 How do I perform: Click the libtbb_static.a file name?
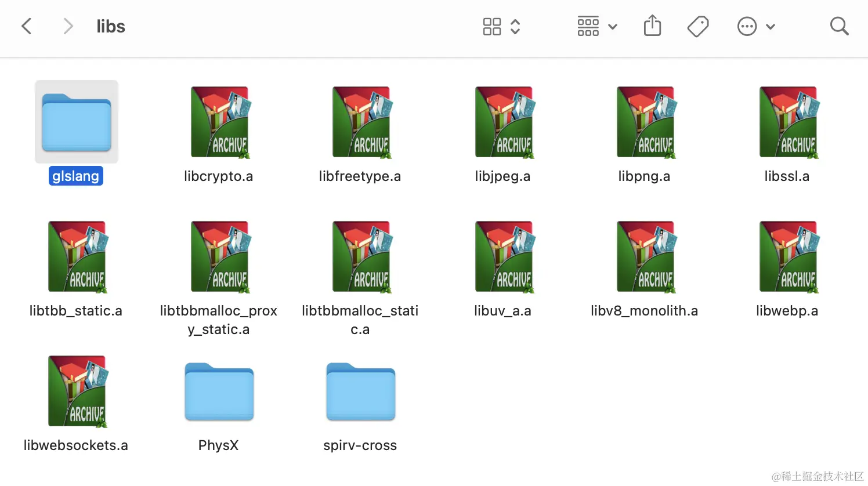click(76, 311)
